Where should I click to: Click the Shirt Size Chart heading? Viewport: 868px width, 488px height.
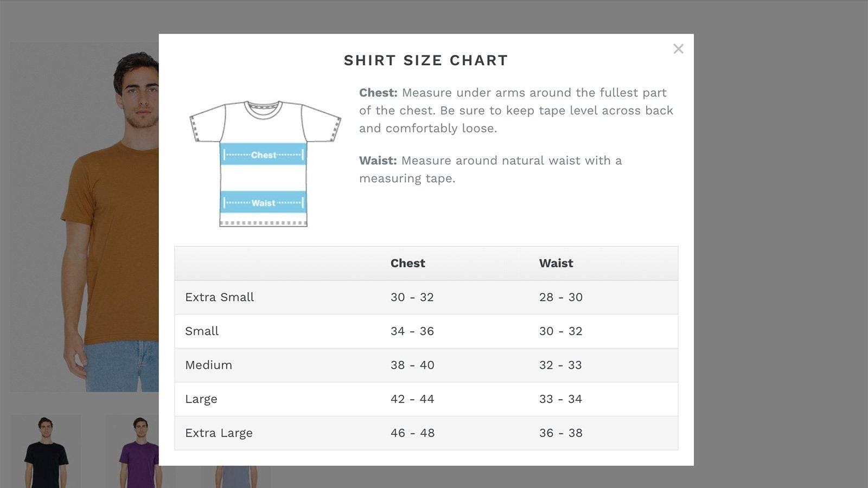click(x=426, y=60)
